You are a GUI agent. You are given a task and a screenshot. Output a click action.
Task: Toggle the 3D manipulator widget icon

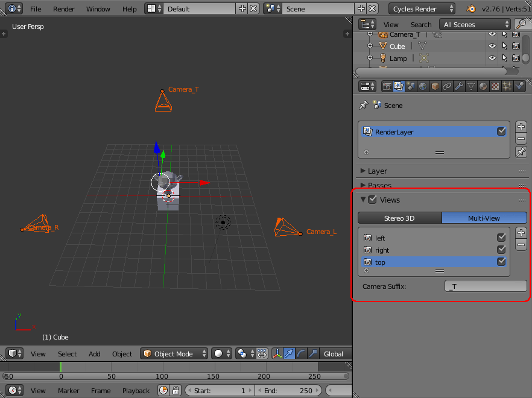coord(277,353)
